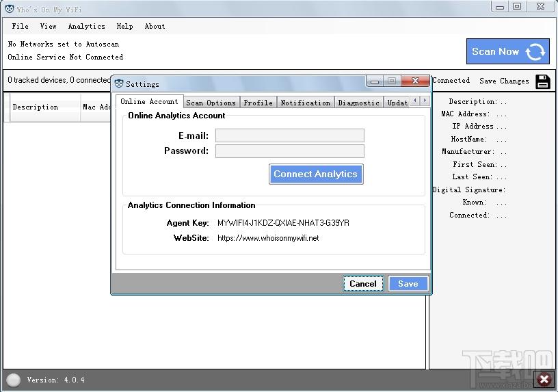Open the Analytics menu

(x=86, y=26)
